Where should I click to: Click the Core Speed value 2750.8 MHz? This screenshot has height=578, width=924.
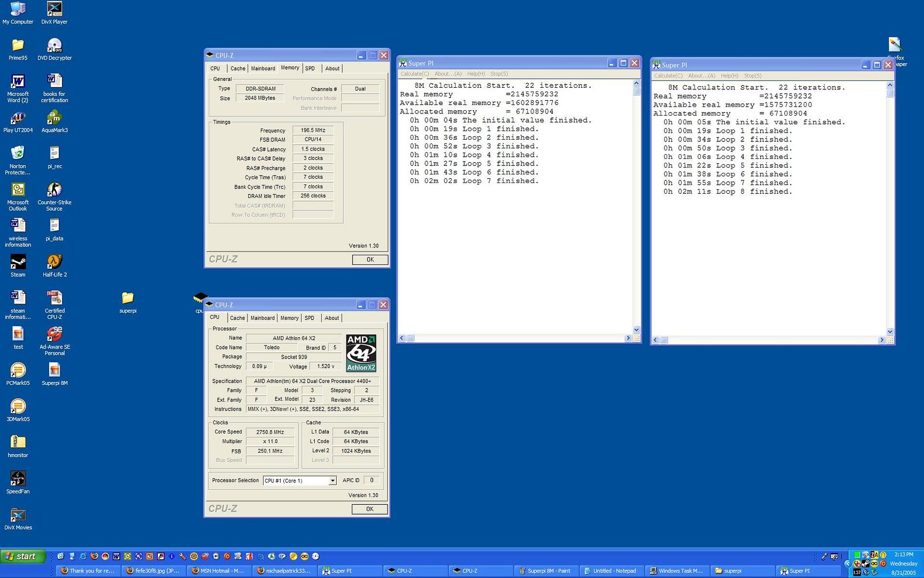pyautogui.click(x=270, y=432)
